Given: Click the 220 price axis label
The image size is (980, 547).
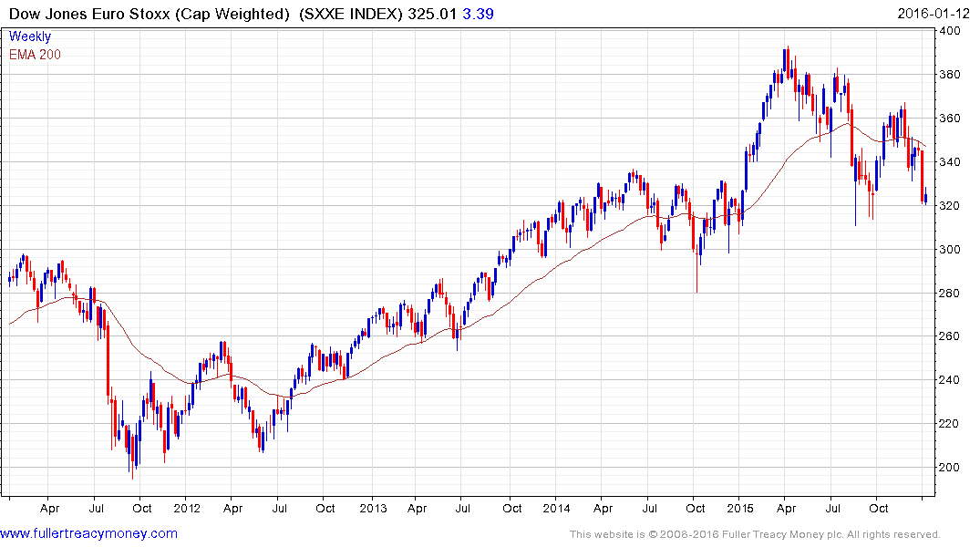Looking at the screenshot, I should pos(950,424).
